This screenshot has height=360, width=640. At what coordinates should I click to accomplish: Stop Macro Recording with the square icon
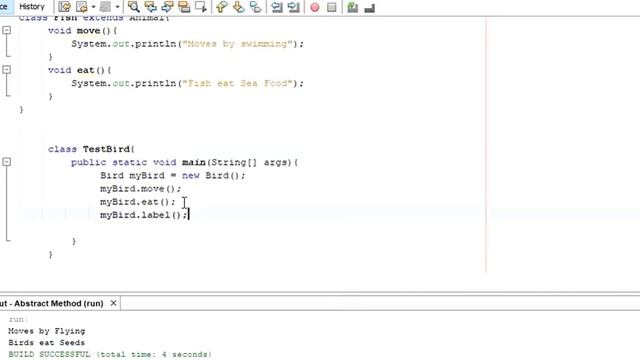pos(331,7)
